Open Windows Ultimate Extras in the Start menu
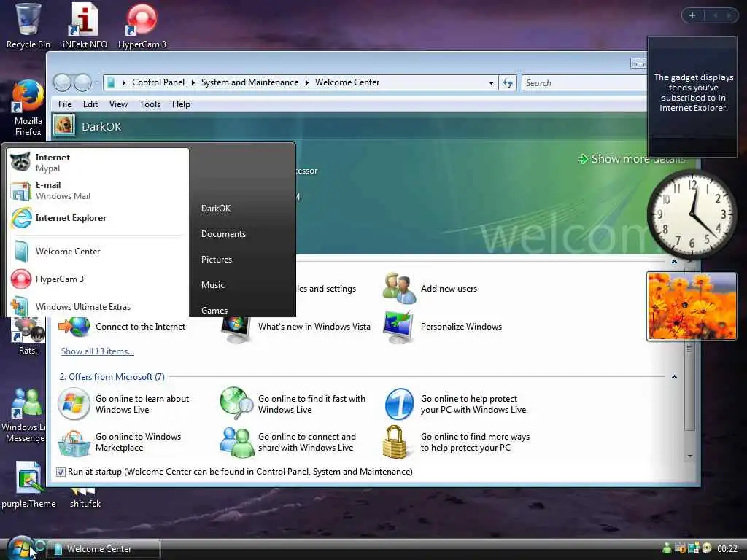 click(x=98, y=306)
